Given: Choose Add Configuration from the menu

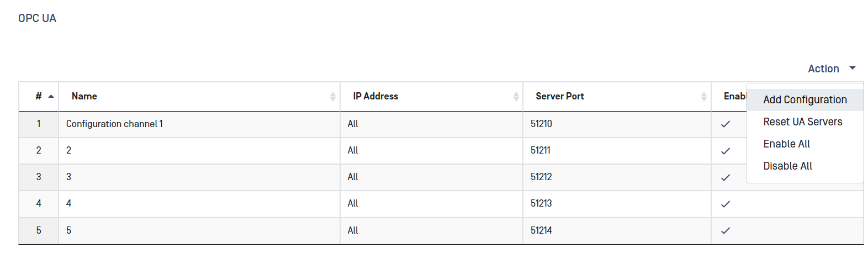Looking at the screenshot, I should point(805,100).
